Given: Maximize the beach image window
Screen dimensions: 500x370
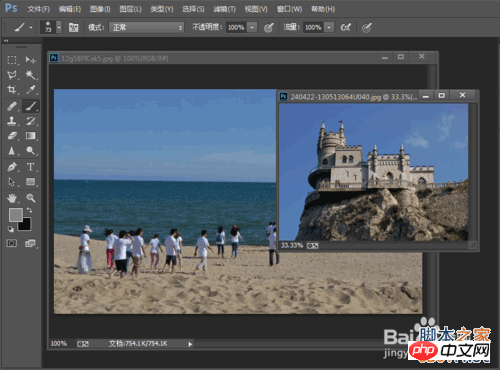Looking at the screenshot, I should click(x=401, y=57).
